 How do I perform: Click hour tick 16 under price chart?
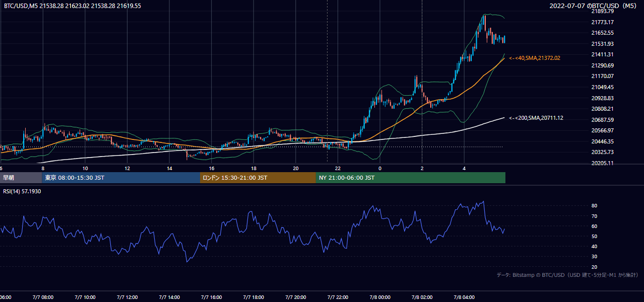(x=212, y=168)
